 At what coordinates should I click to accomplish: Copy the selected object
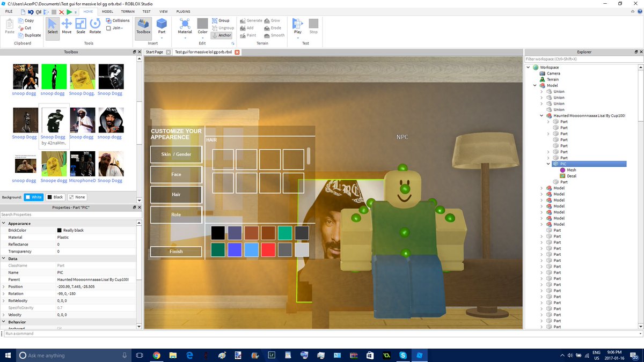(x=25, y=20)
